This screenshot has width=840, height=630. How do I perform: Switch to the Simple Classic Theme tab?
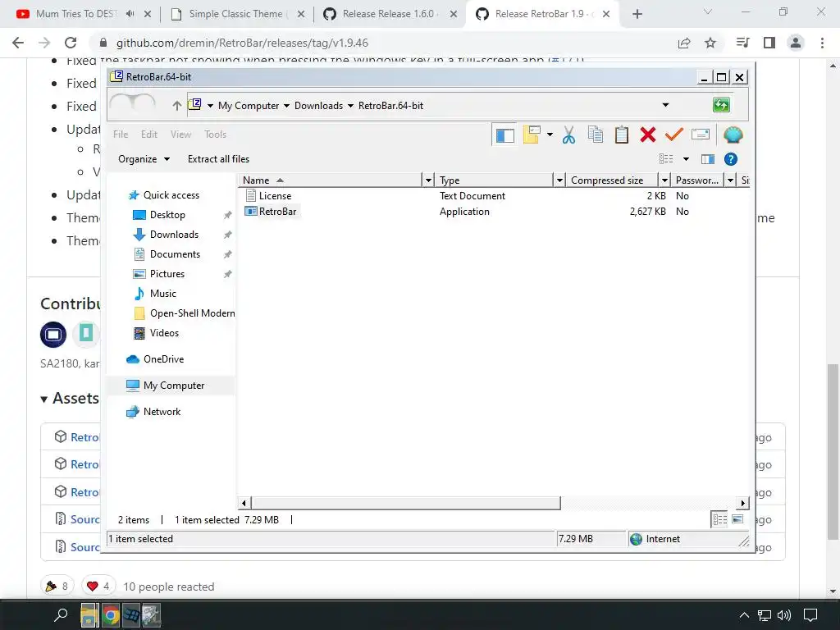click(x=235, y=14)
